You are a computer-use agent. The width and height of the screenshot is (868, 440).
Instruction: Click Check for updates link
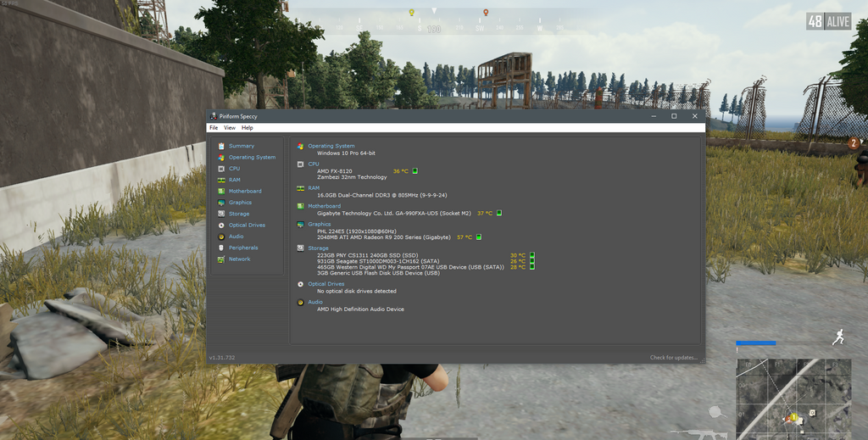[x=674, y=358]
